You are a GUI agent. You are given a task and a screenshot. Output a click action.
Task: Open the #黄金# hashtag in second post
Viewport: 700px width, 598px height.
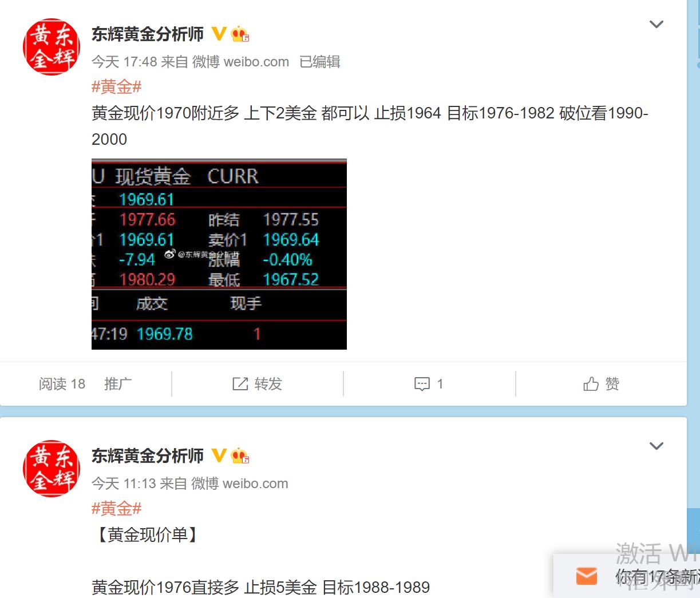[116, 509]
